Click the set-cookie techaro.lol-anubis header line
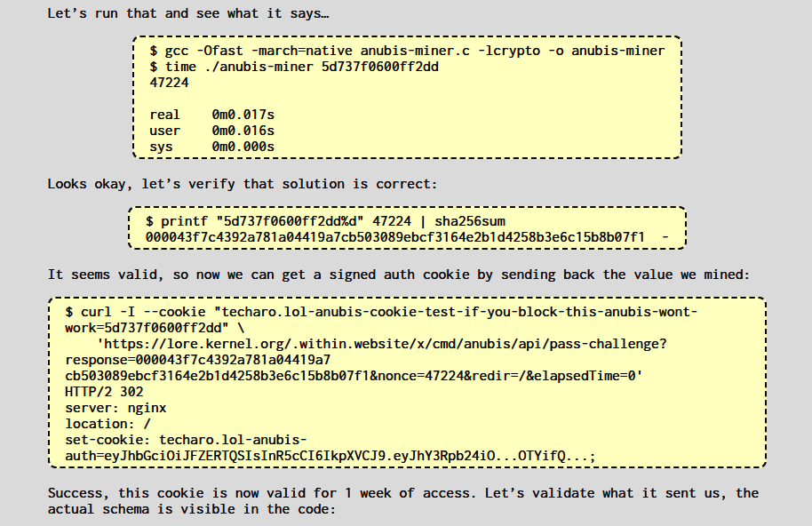This screenshot has height=526, width=812. 185,440
